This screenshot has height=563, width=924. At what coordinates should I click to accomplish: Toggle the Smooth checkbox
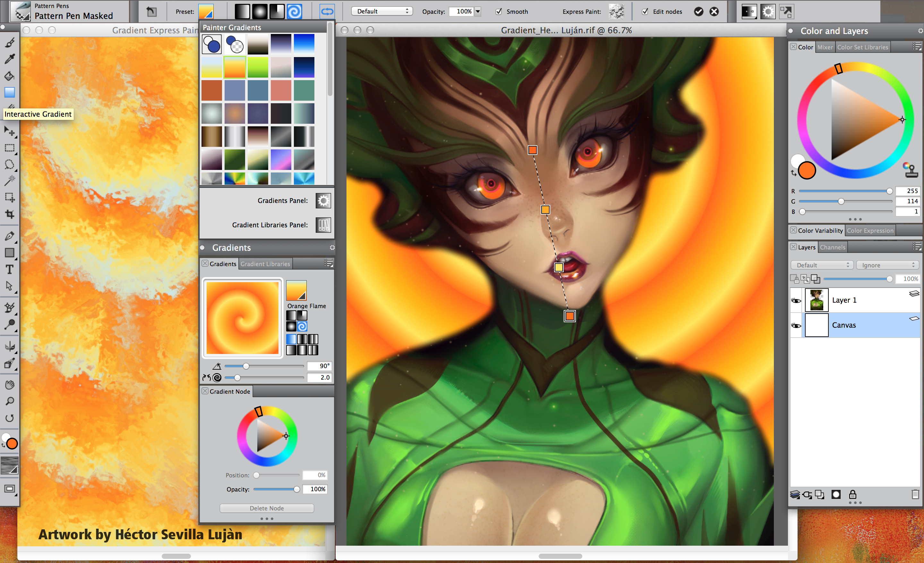click(x=499, y=12)
